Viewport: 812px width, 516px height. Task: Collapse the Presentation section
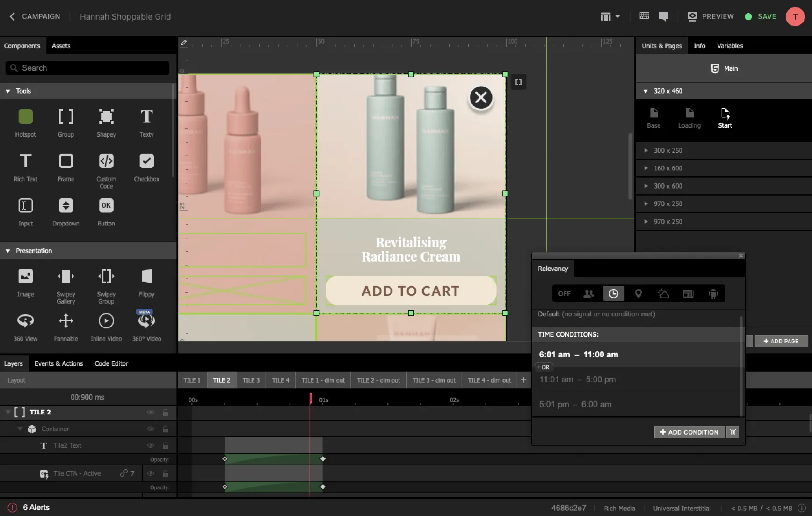(x=8, y=251)
